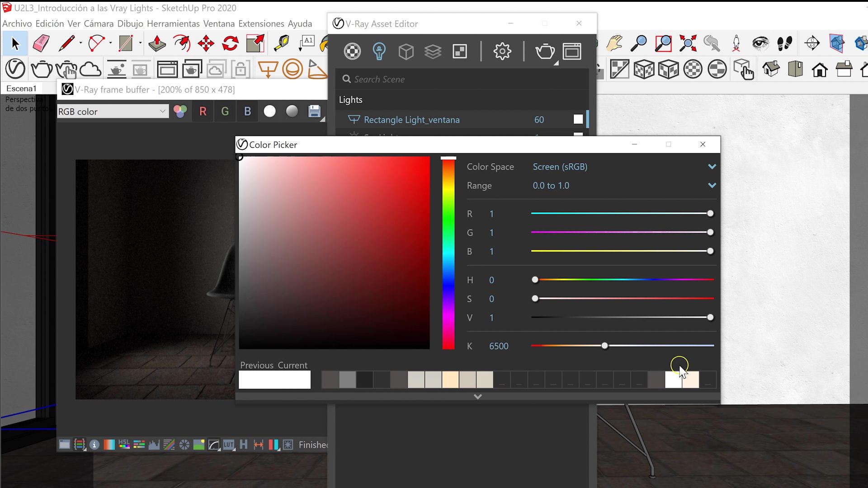Select Rectangle Light_ventana in lights list
Image resolution: width=868 pixels, height=488 pixels.
(411, 120)
